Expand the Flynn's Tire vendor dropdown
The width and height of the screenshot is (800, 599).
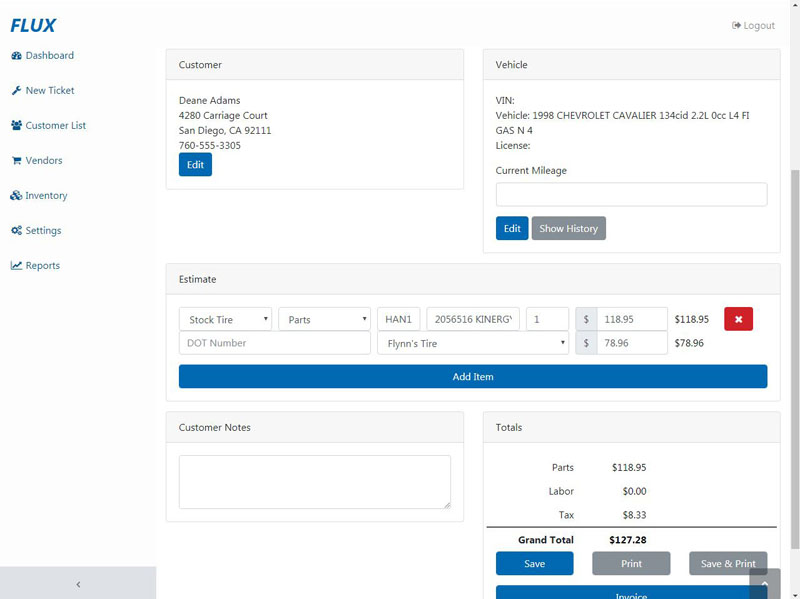tap(473, 343)
